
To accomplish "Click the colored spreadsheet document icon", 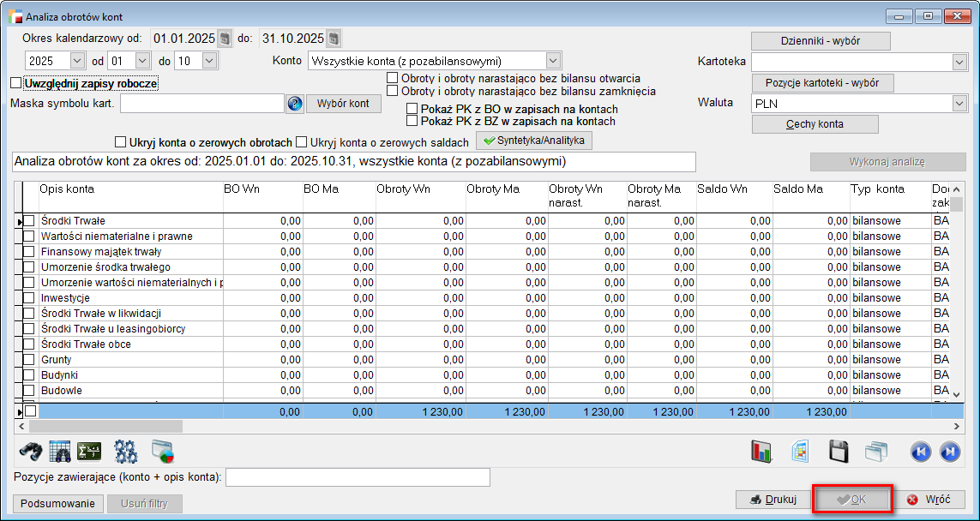I will (801, 451).
